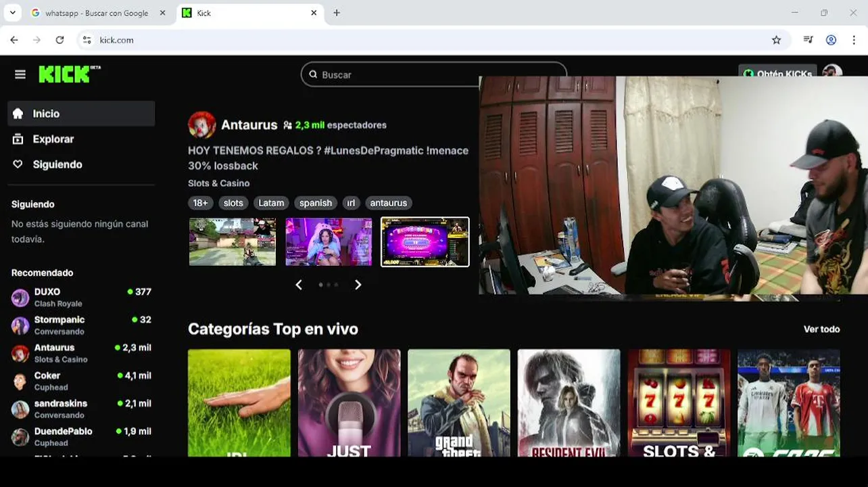This screenshot has width=868, height=487.
Task: Select the 18+ tag
Action: 200,203
